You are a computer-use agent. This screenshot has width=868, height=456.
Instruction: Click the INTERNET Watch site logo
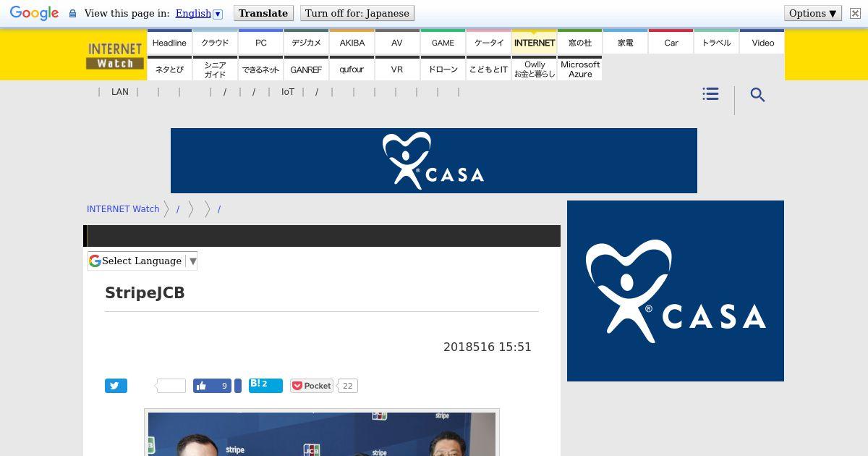[x=115, y=56]
